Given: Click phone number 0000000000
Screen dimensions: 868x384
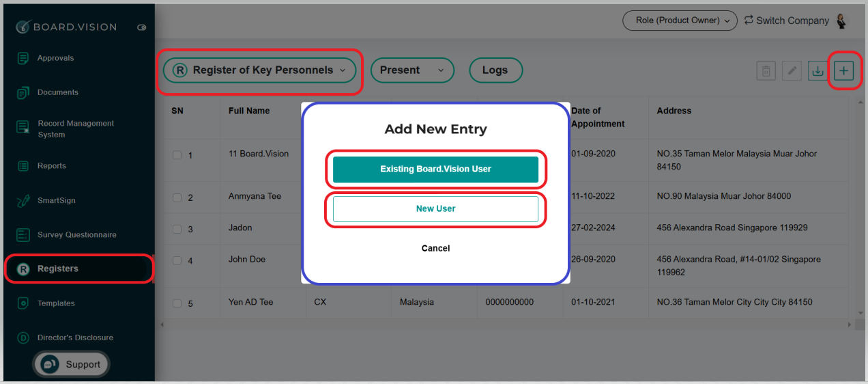Looking at the screenshot, I should coord(510,302).
